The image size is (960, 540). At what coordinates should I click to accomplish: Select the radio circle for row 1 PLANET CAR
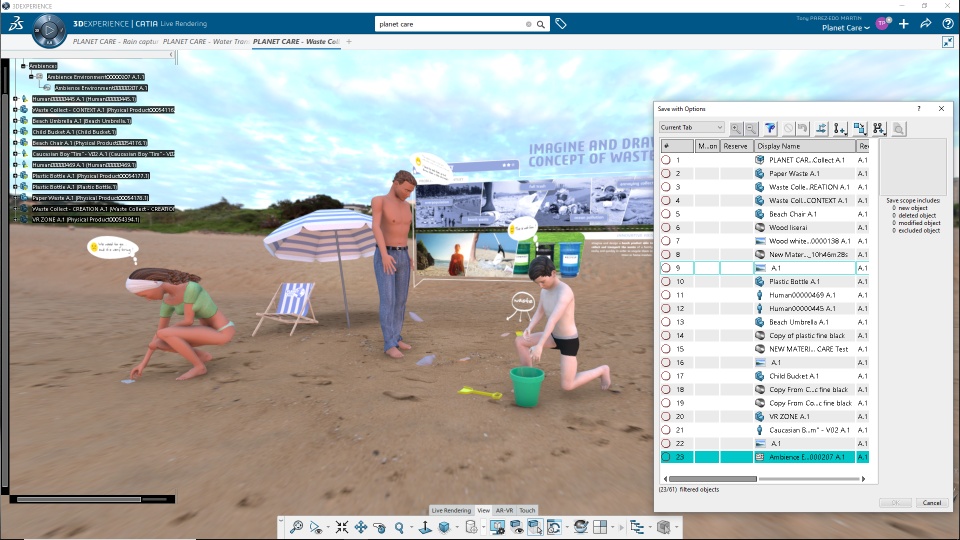click(x=666, y=160)
